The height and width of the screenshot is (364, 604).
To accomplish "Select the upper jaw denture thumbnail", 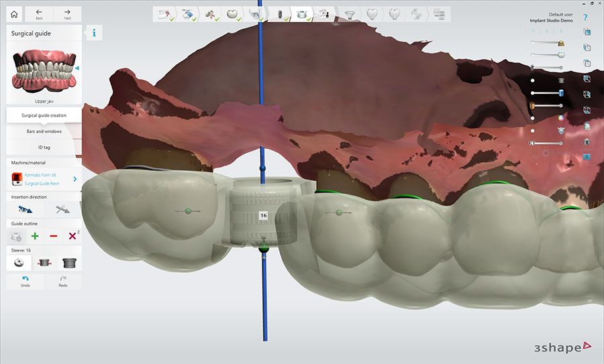I will 44,72.
